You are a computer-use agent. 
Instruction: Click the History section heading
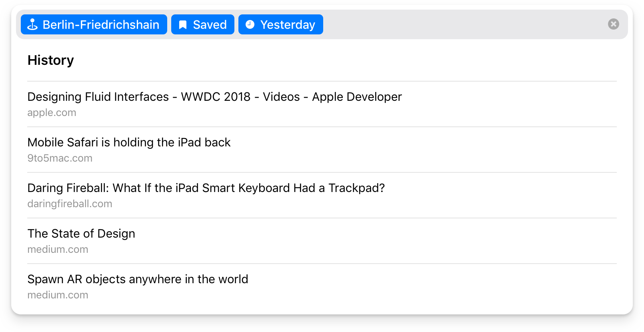pos(51,60)
